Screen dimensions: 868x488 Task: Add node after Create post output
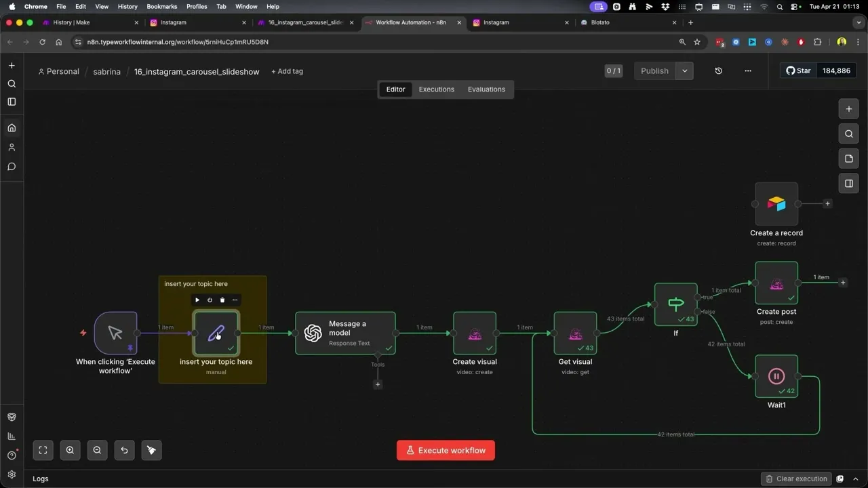click(843, 282)
